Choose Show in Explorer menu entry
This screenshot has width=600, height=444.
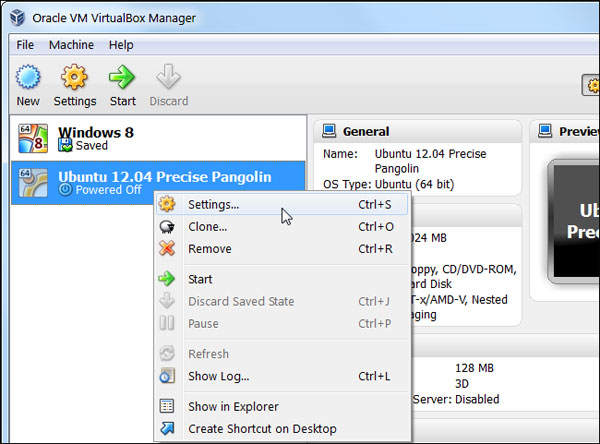tap(233, 407)
